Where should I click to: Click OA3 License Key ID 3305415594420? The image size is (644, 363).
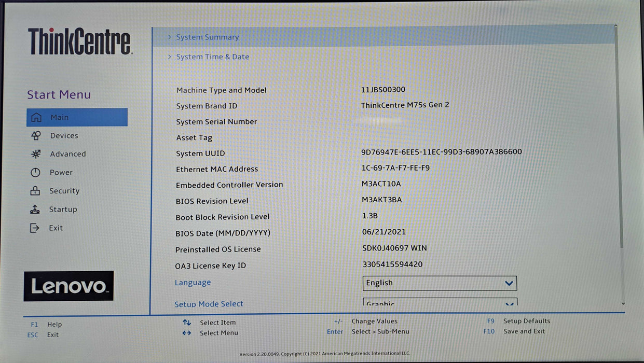point(392,264)
